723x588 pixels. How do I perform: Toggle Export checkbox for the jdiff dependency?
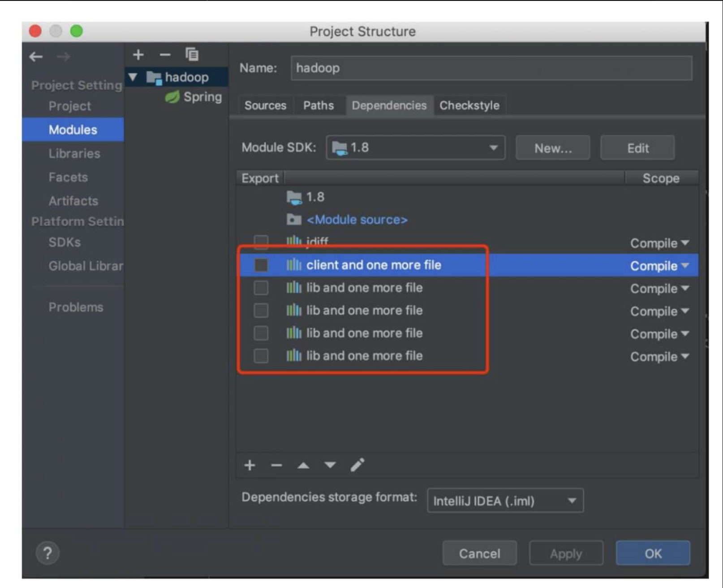point(261,242)
